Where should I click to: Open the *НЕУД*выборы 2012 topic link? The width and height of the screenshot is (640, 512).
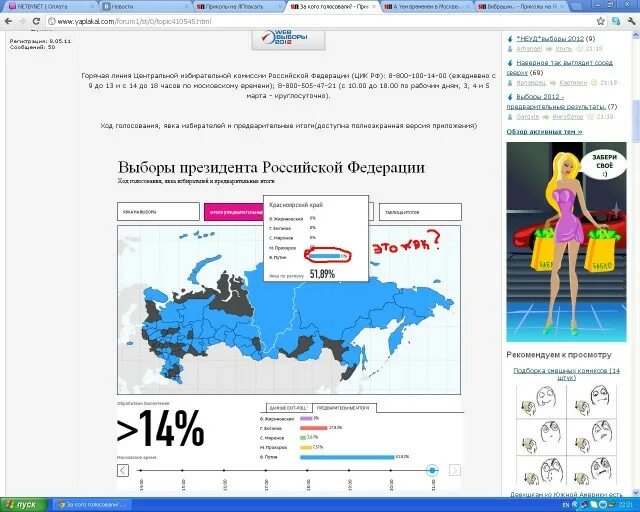550,39
